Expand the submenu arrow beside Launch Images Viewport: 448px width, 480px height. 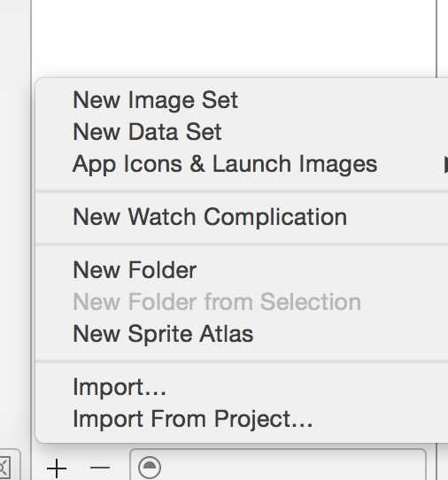445,165
